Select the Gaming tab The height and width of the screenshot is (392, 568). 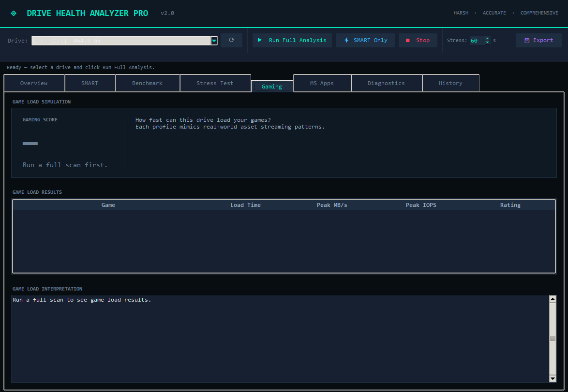272,87
